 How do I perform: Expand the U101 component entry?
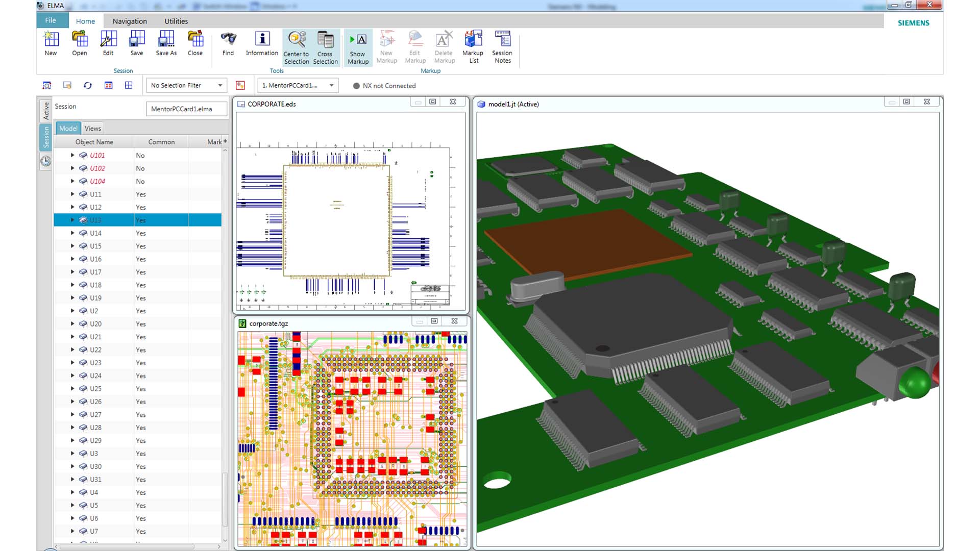pos(72,155)
